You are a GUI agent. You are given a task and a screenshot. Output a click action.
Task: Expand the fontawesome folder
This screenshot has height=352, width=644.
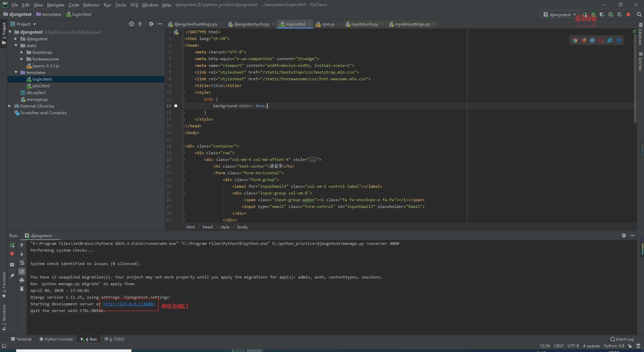(x=22, y=59)
